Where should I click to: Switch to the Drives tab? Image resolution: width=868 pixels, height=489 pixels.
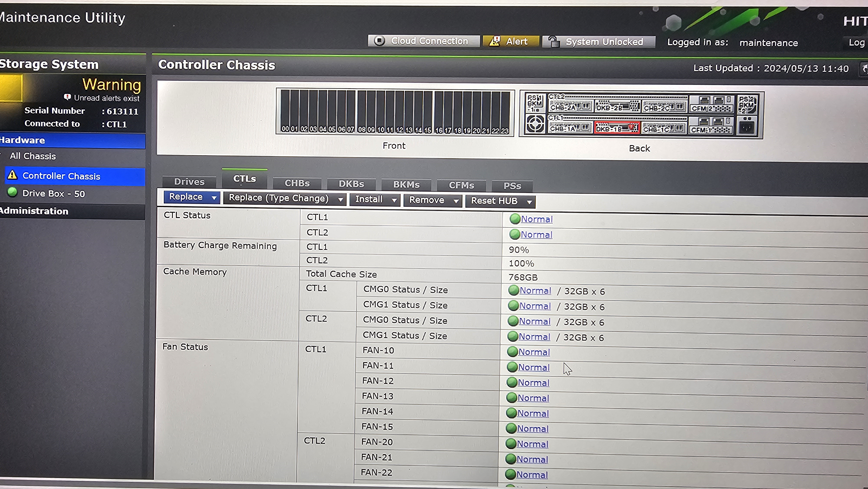point(189,182)
